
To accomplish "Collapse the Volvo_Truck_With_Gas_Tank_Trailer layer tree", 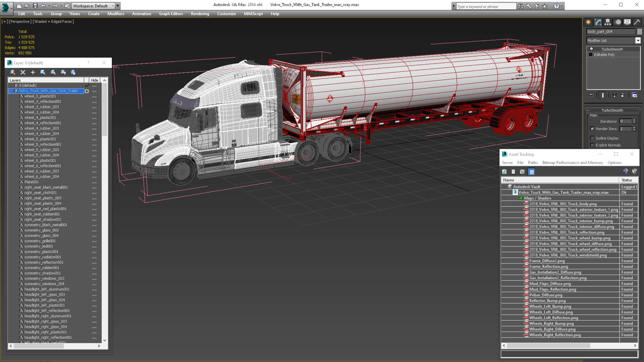I will (x=11, y=91).
